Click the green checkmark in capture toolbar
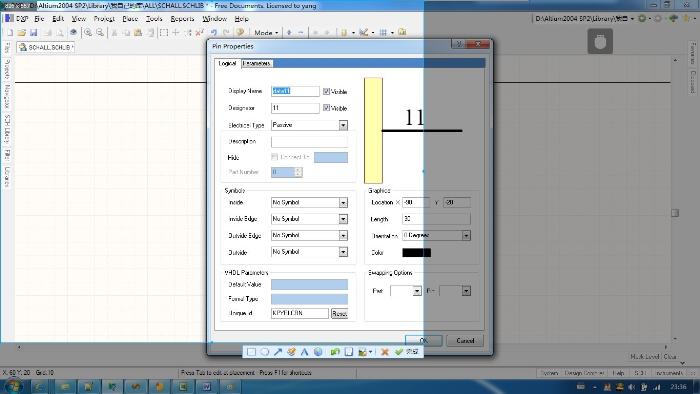The width and height of the screenshot is (700, 394). pos(398,352)
